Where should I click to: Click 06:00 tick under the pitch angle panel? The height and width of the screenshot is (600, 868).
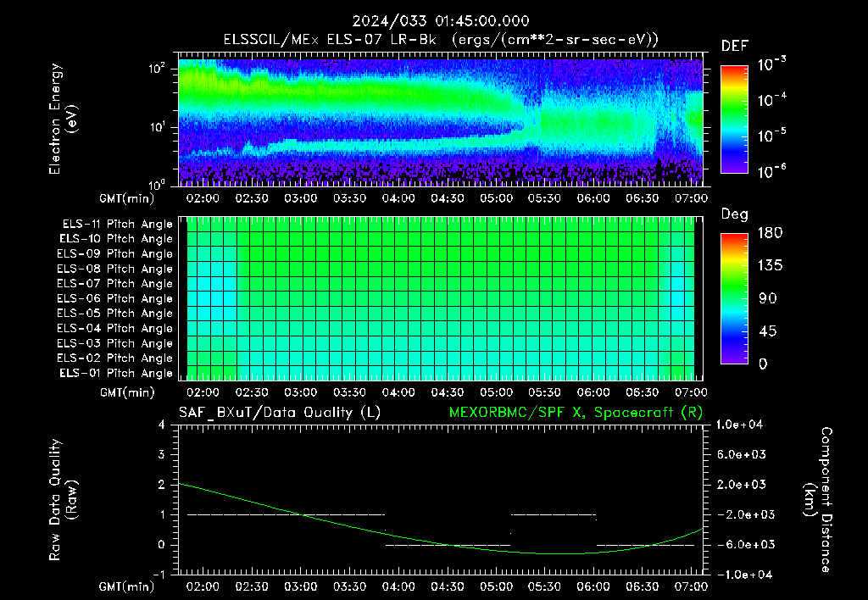pos(593,392)
